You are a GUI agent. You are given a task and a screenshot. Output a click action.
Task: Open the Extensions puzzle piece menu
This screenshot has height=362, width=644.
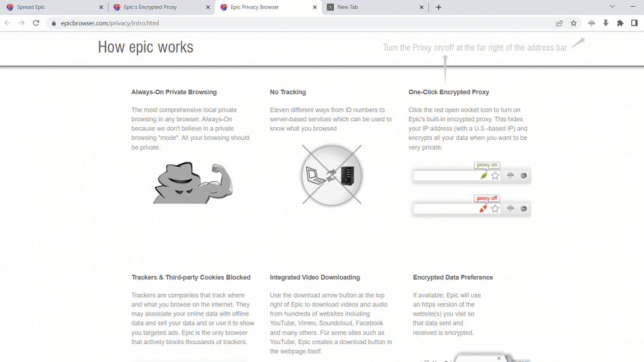[x=620, y=23]
